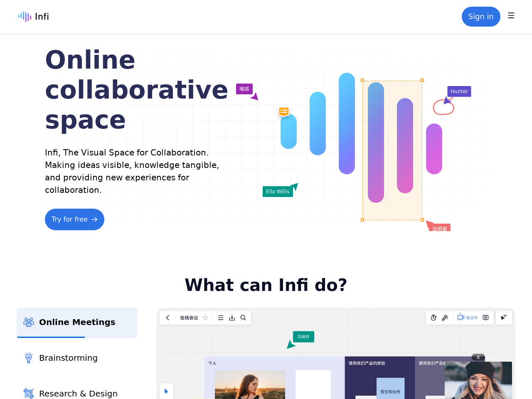Click the Brainstorming lightbulb icon
This screenshot has width=532, height=399.
[x=29, y=358]
